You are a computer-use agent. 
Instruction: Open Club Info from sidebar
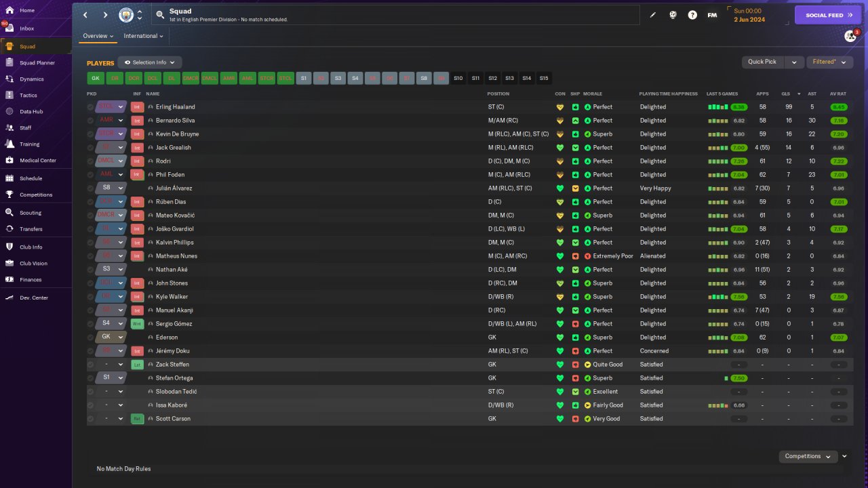(x=9, y=247)
